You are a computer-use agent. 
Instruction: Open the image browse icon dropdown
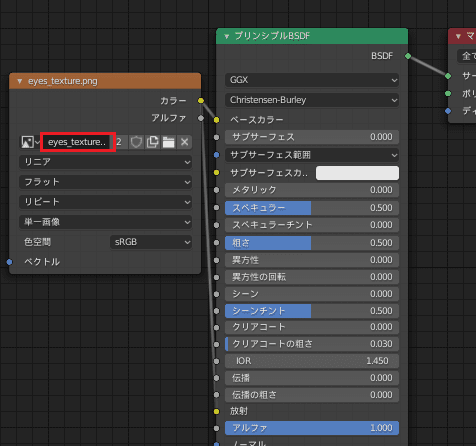pyautogui.click(x=30, y=142)
